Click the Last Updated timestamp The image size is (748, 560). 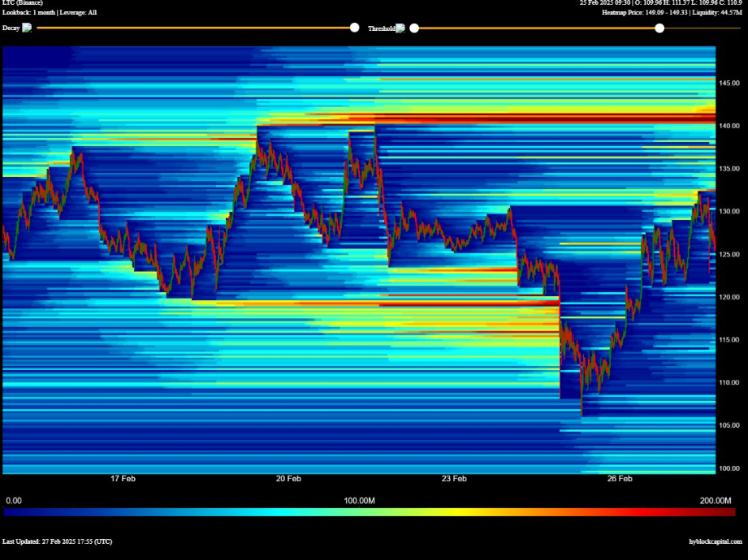tap(58, 541)
